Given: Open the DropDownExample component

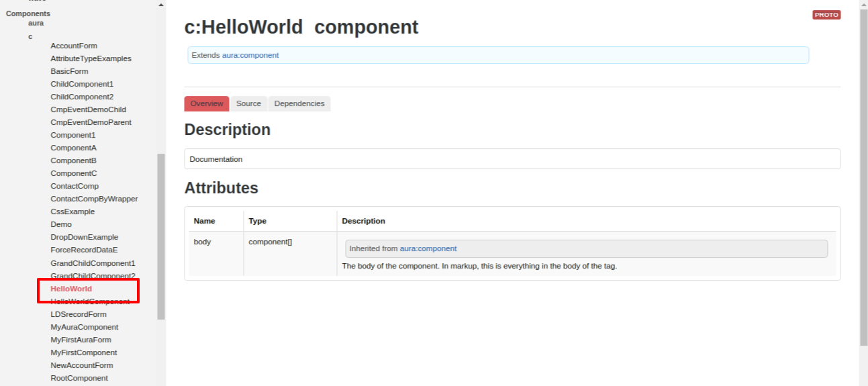Looking at the screenshot, I should (84, 237).
